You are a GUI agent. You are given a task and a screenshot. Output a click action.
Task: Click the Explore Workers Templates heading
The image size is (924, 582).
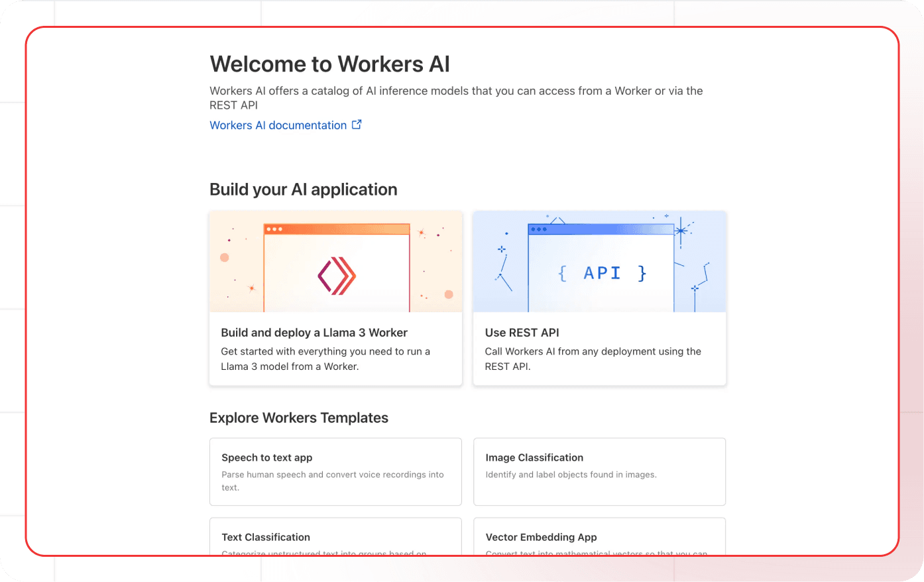pyautogui.click(x=298, y=418)
